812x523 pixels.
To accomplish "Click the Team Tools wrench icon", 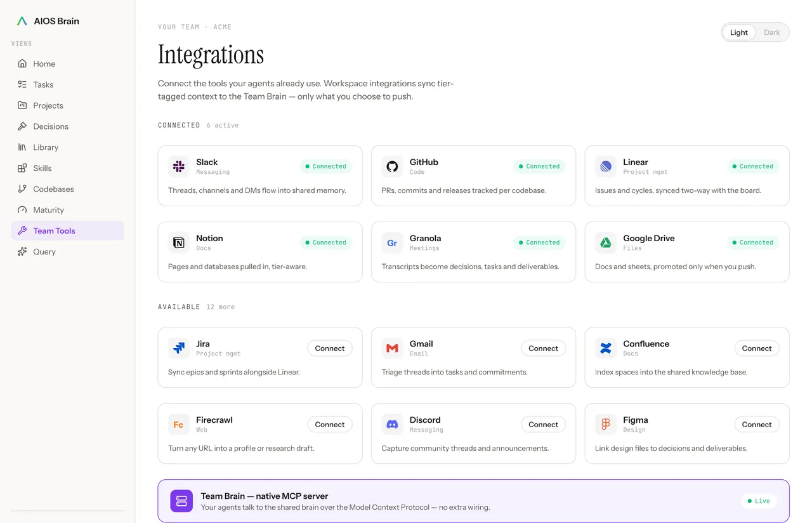I will tap(22, 231).
